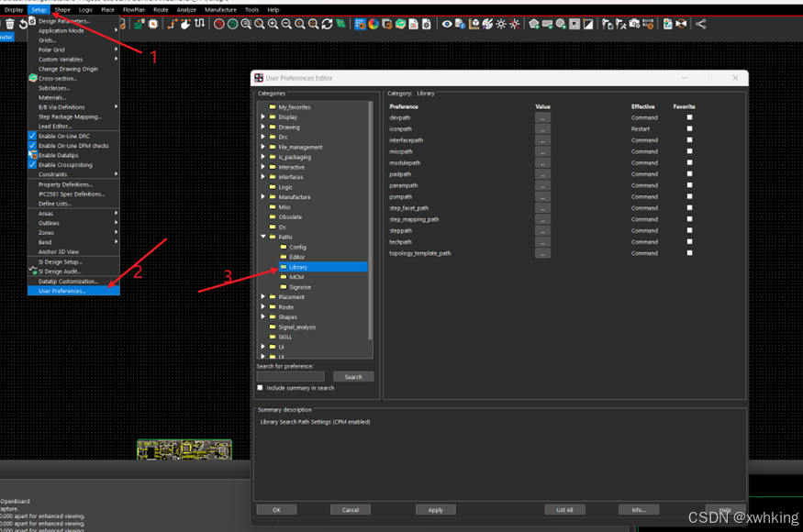
Task: Select the Signoise folder under Paths
Action: (299, 287)
